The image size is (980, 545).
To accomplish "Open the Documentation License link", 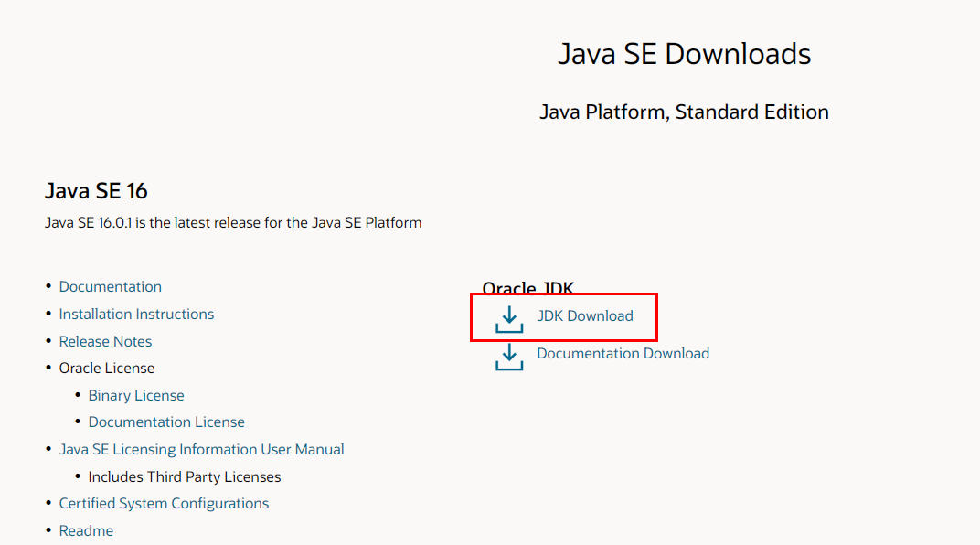I will click(166, 422).
